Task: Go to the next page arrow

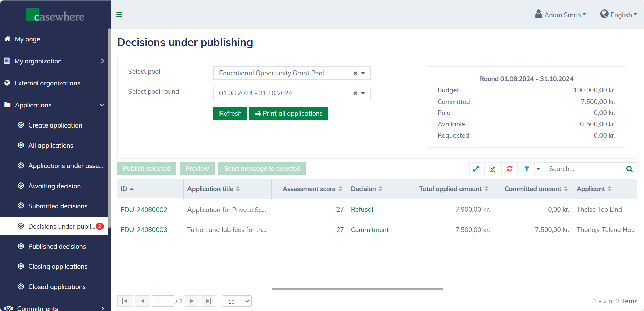Action: pos(192,301)
